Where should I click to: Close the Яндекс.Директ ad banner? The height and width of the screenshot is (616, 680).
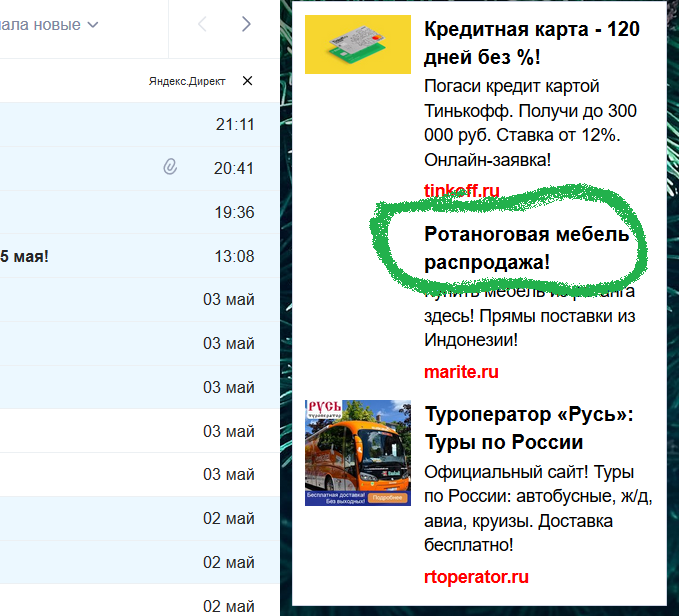[247, 81]
